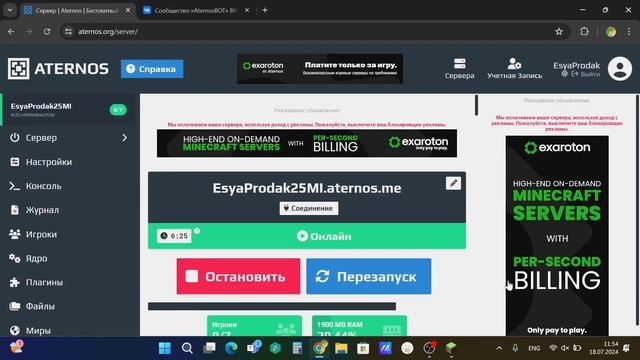Open Microsoft Edge from the taskbar
Viewport: 640px width, 360px height.
click(231, 348)
